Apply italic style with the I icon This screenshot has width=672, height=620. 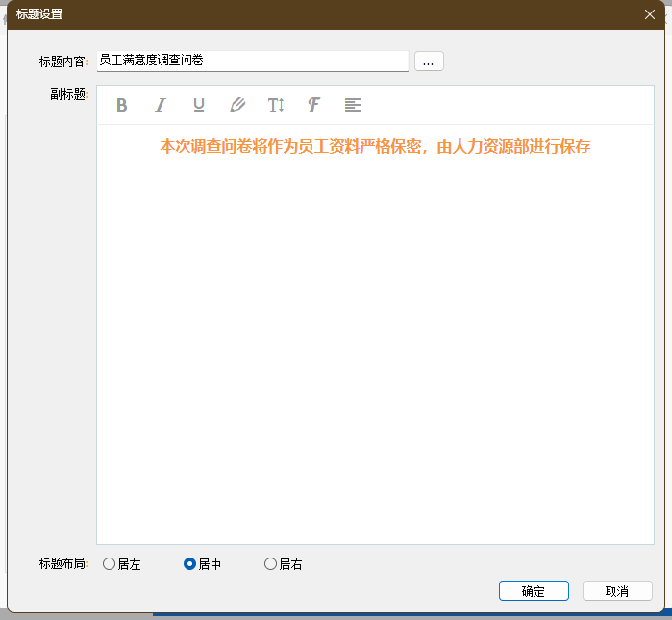(x=161, y=105)
